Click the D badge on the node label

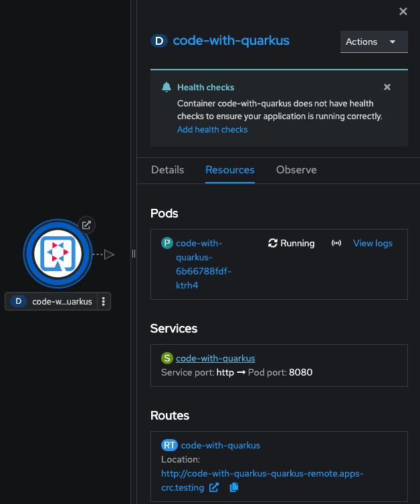coord(18,301)
